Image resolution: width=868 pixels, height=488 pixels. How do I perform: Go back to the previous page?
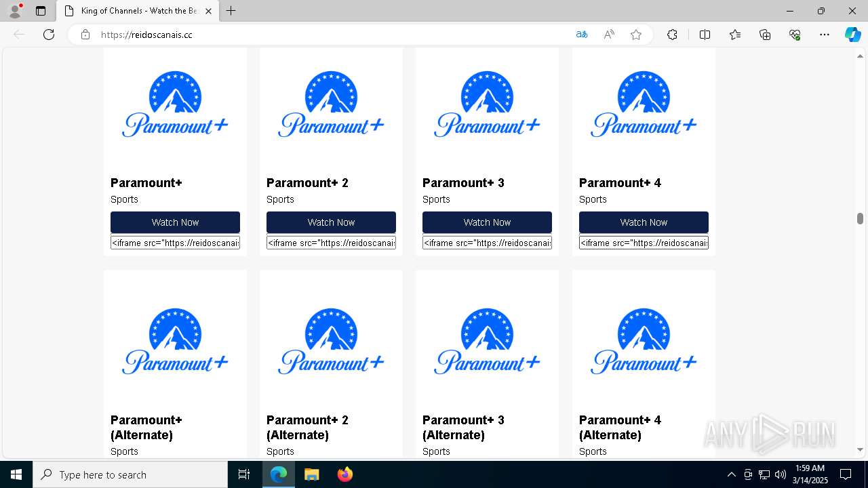(19, 35)
